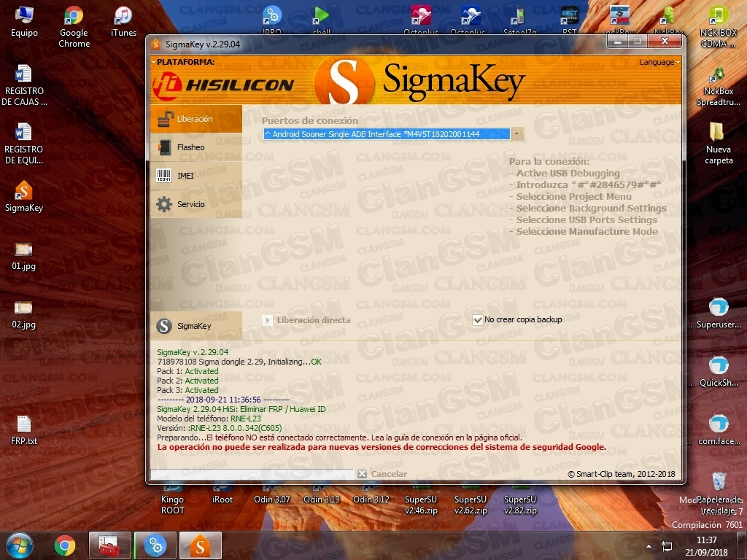
Task: Launch Chrome from the taskbar
Action: tap(64, 545)
